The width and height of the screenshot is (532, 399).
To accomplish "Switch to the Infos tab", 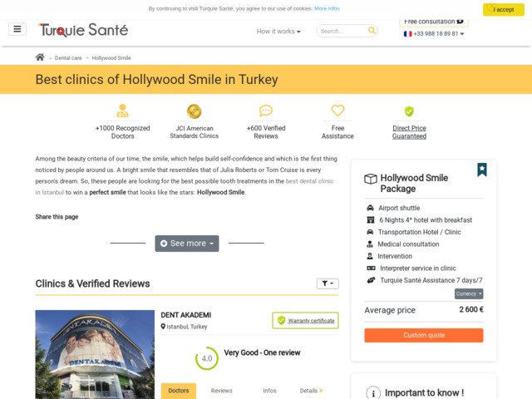I will [x=269, y=391].
